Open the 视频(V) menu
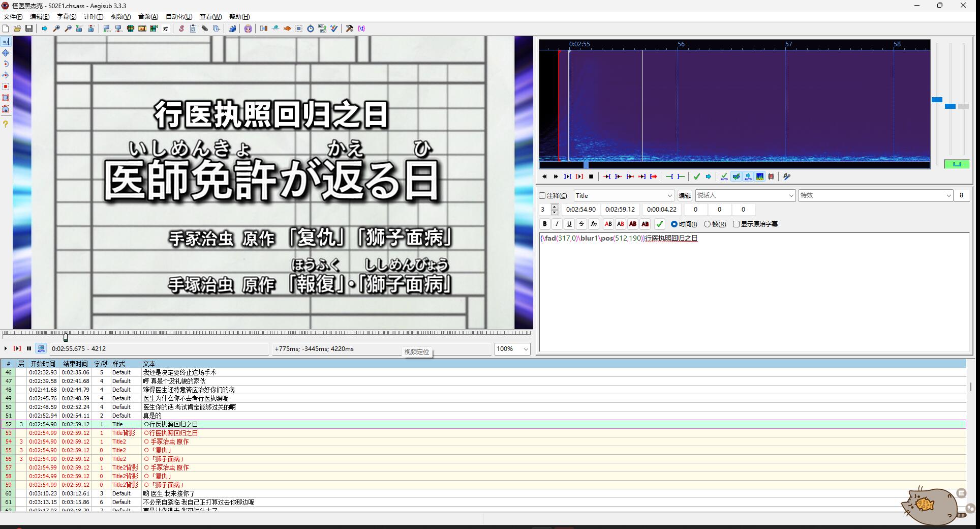The width and height of the screenshot is (980, 529). click(120, 16)
